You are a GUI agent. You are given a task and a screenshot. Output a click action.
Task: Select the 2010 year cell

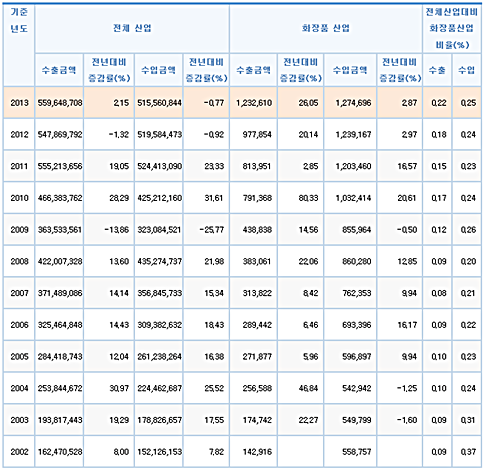tap(19, 198)
